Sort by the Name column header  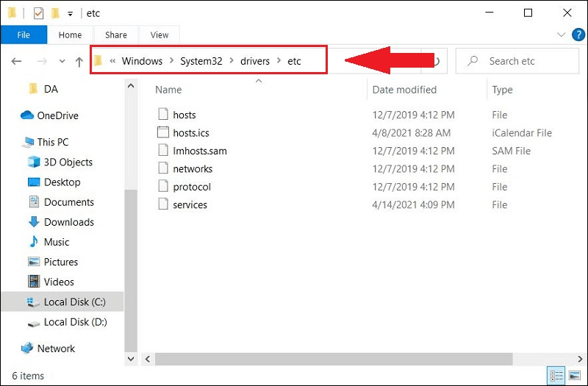[x=168, y=90]
